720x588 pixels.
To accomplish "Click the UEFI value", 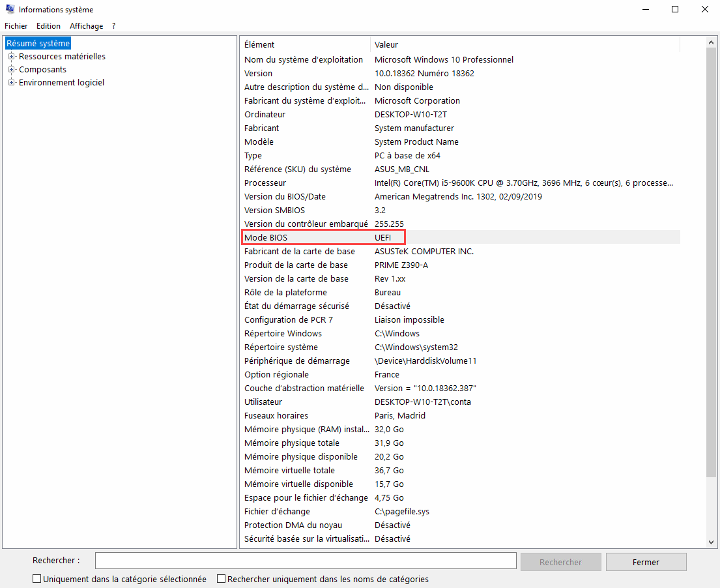I will point(383,237).
